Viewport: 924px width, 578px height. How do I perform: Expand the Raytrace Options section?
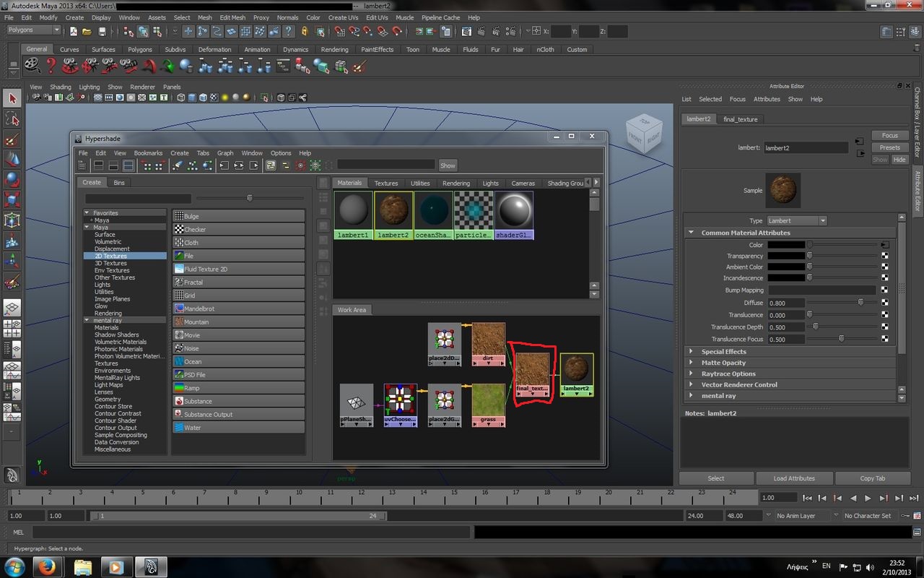[x=691, y=374]
